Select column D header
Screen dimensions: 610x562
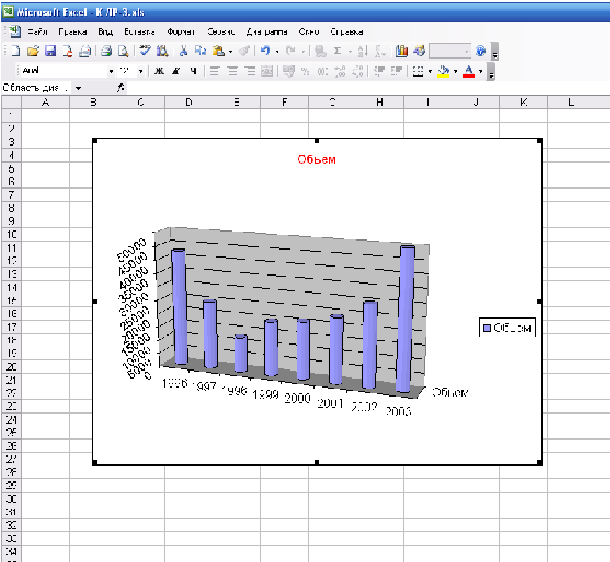189,102
